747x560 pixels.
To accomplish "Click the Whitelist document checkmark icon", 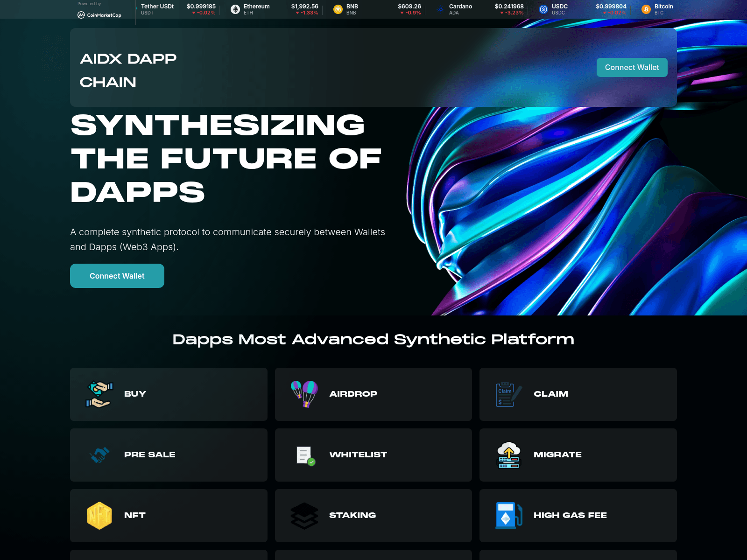I will click(306, 455).
